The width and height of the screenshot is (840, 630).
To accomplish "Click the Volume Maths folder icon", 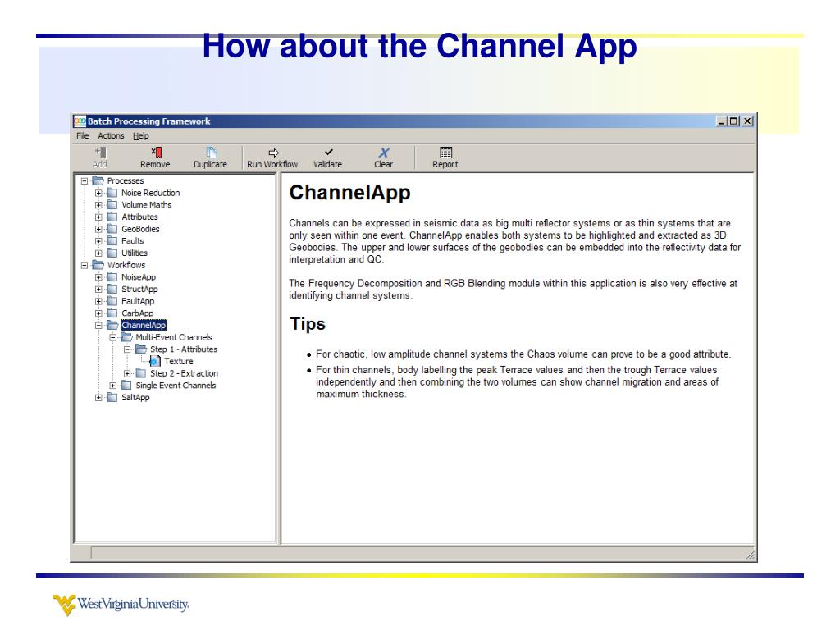I will pyautogui.click(x=112, y=204).
